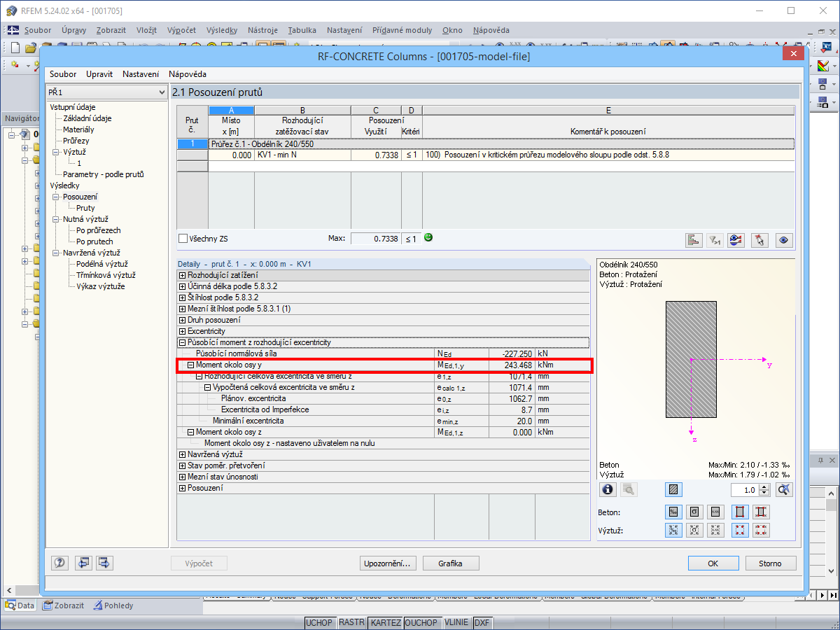840x630 pixels.
Task: Open the Přídavné moduly menu
Action: click(402, 30)
